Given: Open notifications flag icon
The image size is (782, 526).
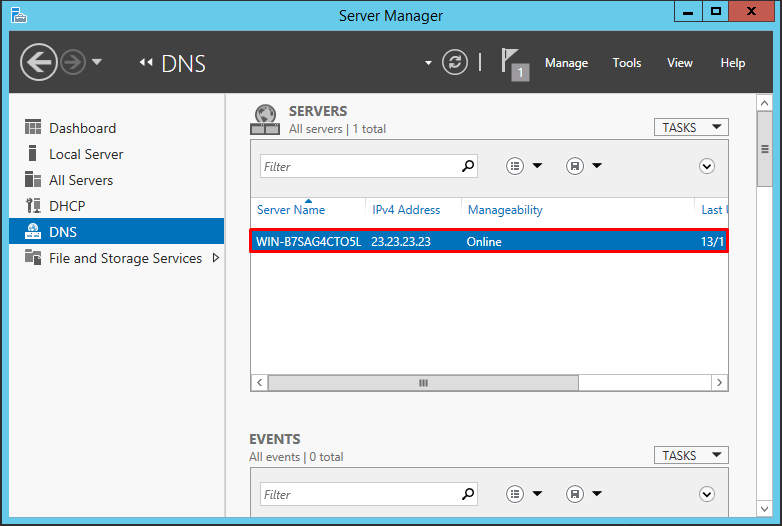Looking at the screenshot, I should point(515,64).
